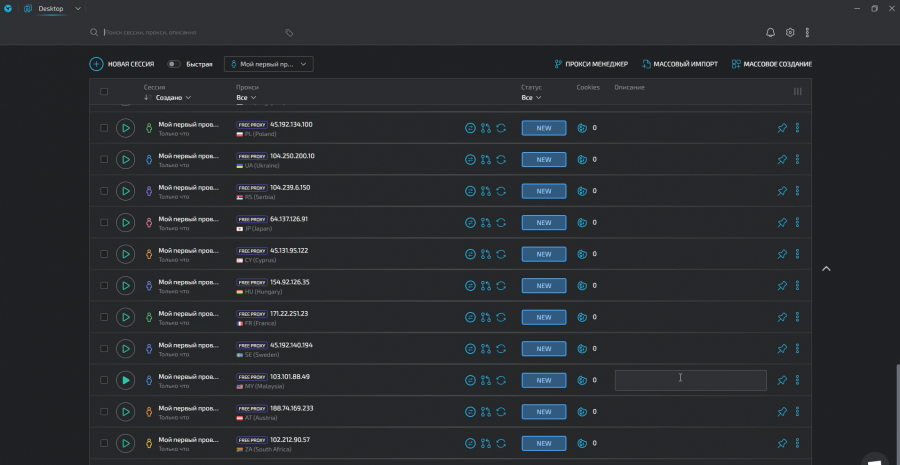Open the Создано sort dropdown
The width and height of the screenshot is (900, 465).
(x=173, y=98)
